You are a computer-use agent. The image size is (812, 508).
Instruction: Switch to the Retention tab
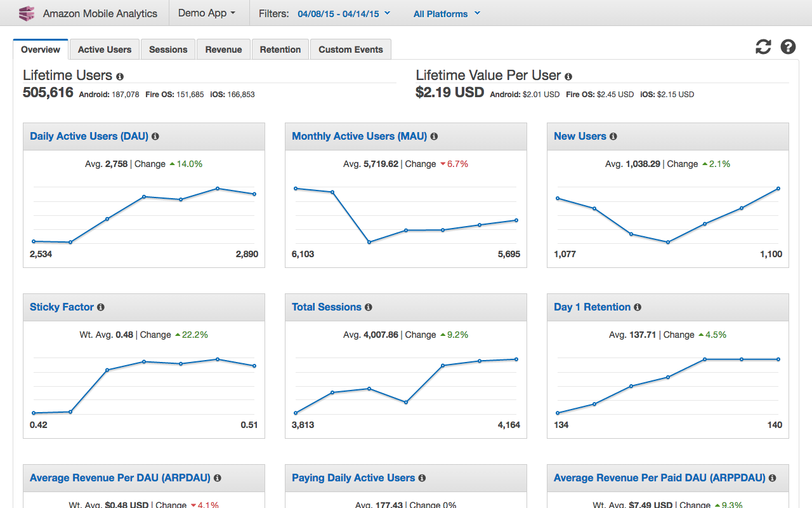[280, 50]
